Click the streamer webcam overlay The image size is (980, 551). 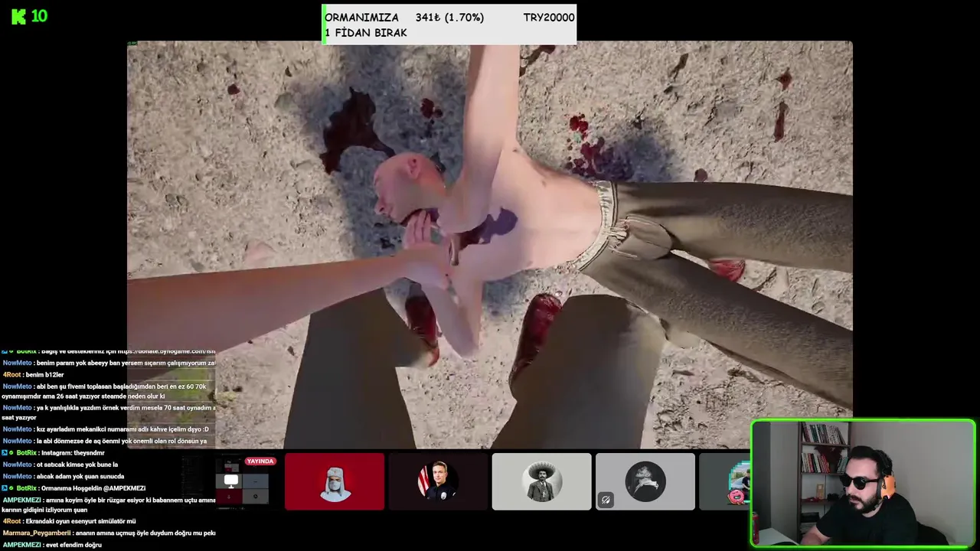(863, 484)
